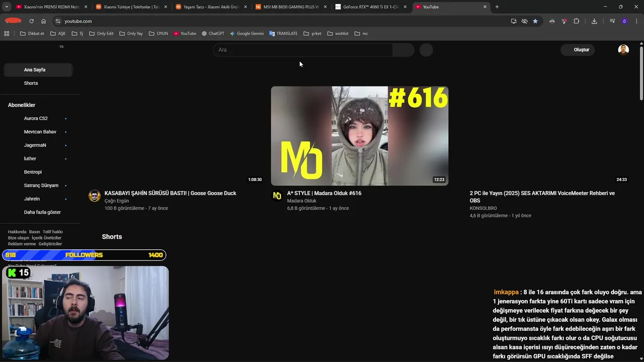This screenshot has height=362, width=644.
Task: Click the Telif hakkı footer link
Action: coord(53,232)
